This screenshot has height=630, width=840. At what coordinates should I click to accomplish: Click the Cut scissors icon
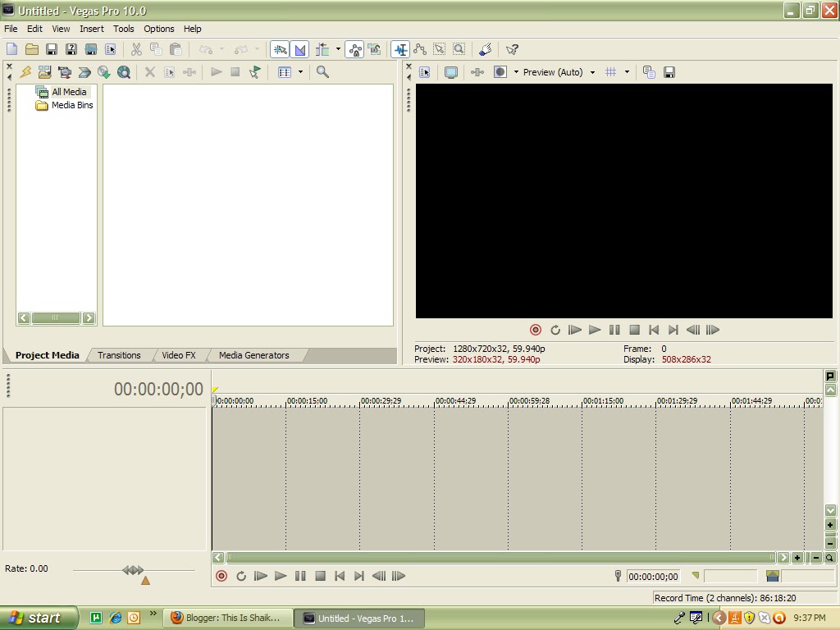click(136, 50)
